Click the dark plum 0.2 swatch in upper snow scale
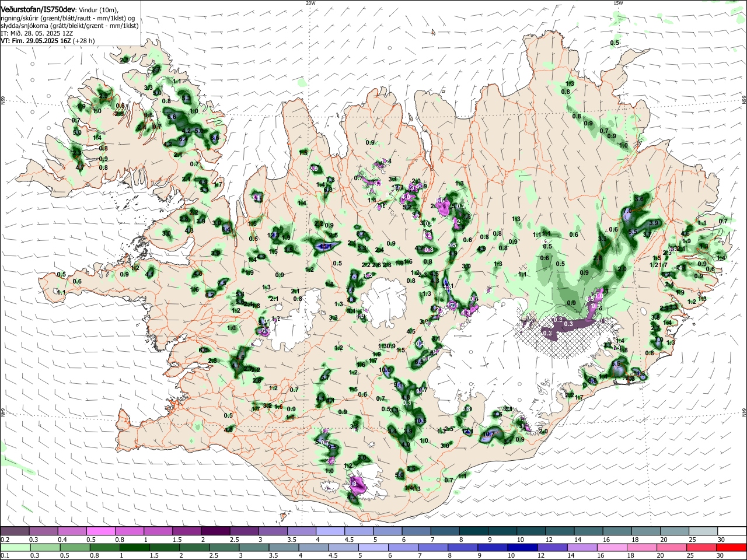The height and width of the screenshot is (560, 747). pos(14,531)
